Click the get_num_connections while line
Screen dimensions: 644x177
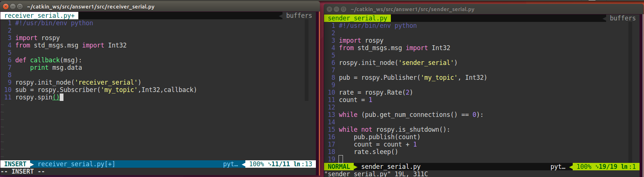pos(411,115)
